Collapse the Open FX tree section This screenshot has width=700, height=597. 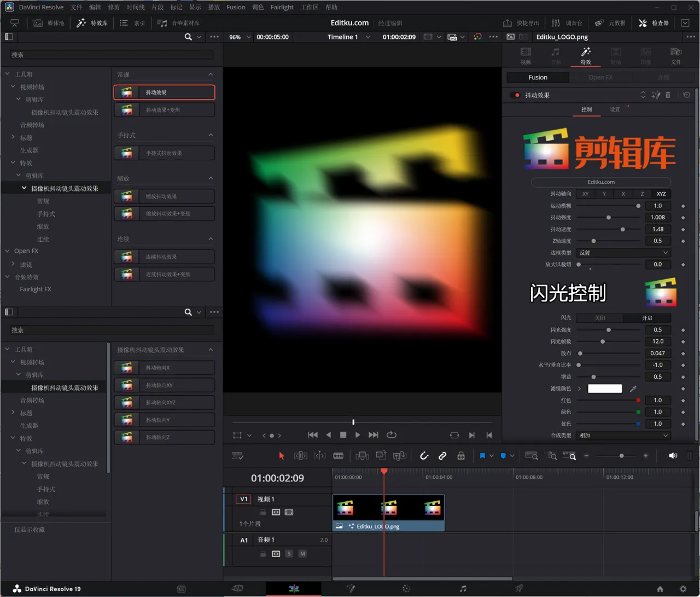click(8, 251)
